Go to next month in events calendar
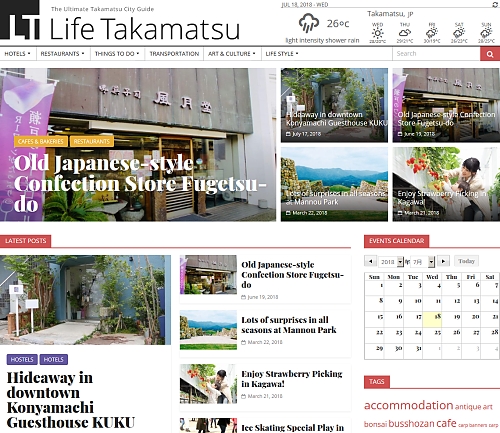Screen dimensions: 500x433 pyautogui.click(x=443, y=261)
